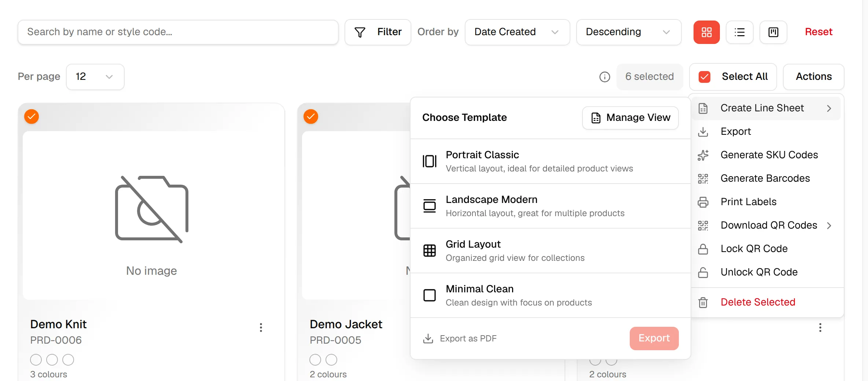Select Lock QR Code action
Screen dimensions: 868x381
pyautogui.click(x=766, y=249)
